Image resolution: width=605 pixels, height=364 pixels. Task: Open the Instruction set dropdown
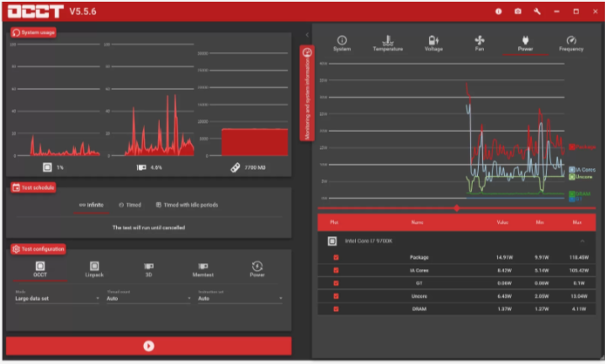[x=240, y=298]
